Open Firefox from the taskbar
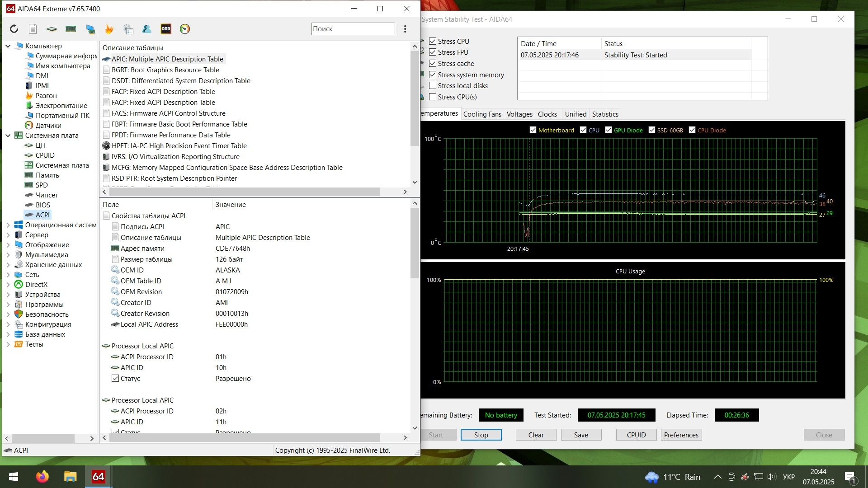Viewport: 868px width, 488px height. click(x=42, y=477)
